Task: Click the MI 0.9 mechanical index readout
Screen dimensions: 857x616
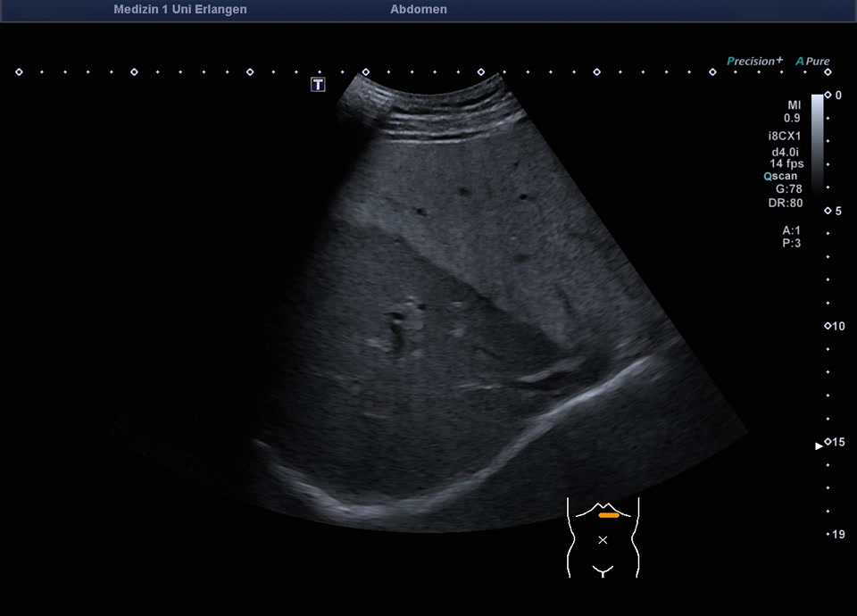Action: coord(792,112)
